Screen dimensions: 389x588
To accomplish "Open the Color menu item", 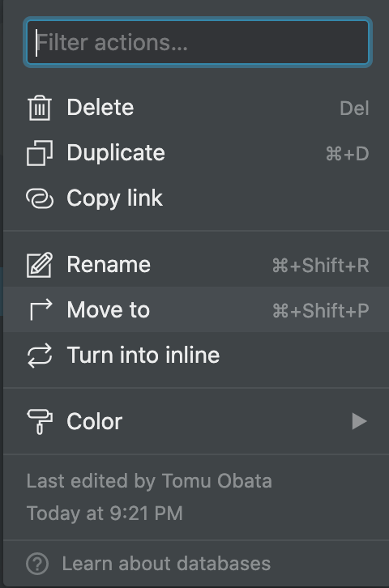I will (196, 421).
